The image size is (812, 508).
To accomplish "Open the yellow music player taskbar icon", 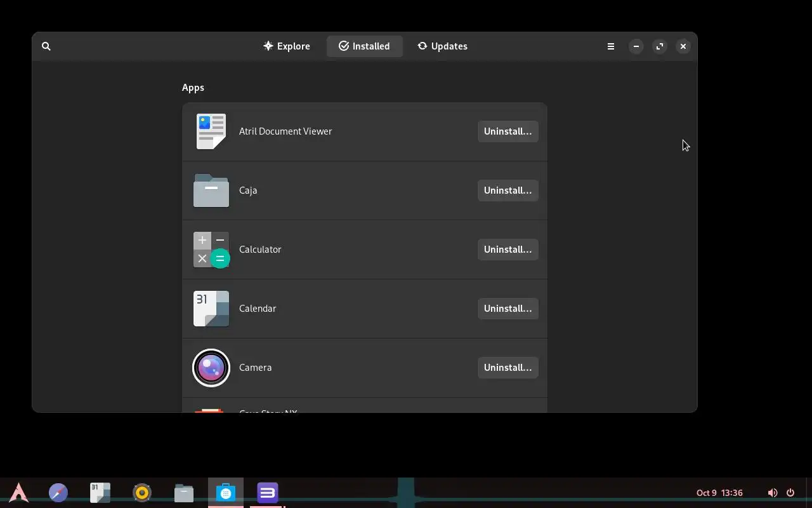I will coord(142,493).
